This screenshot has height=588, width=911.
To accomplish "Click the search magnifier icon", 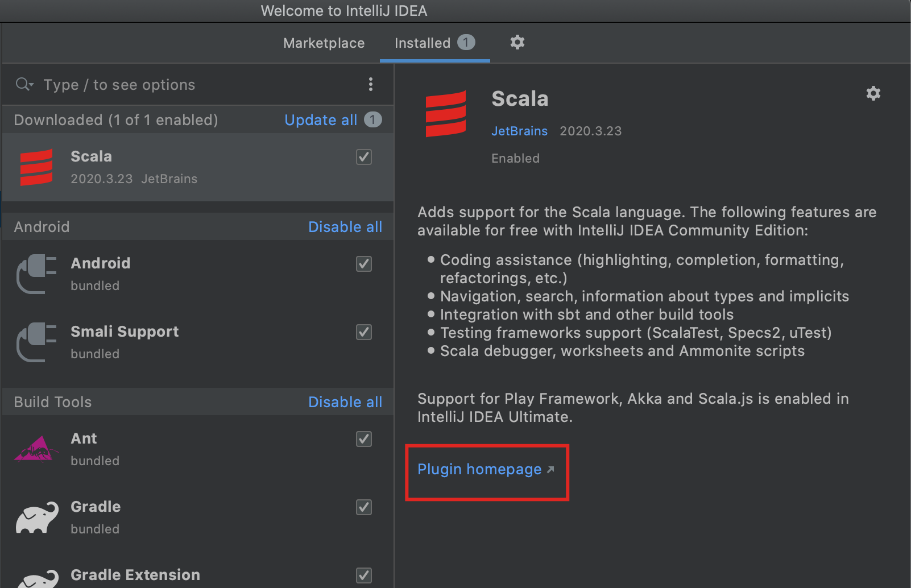I will [24, 85].
